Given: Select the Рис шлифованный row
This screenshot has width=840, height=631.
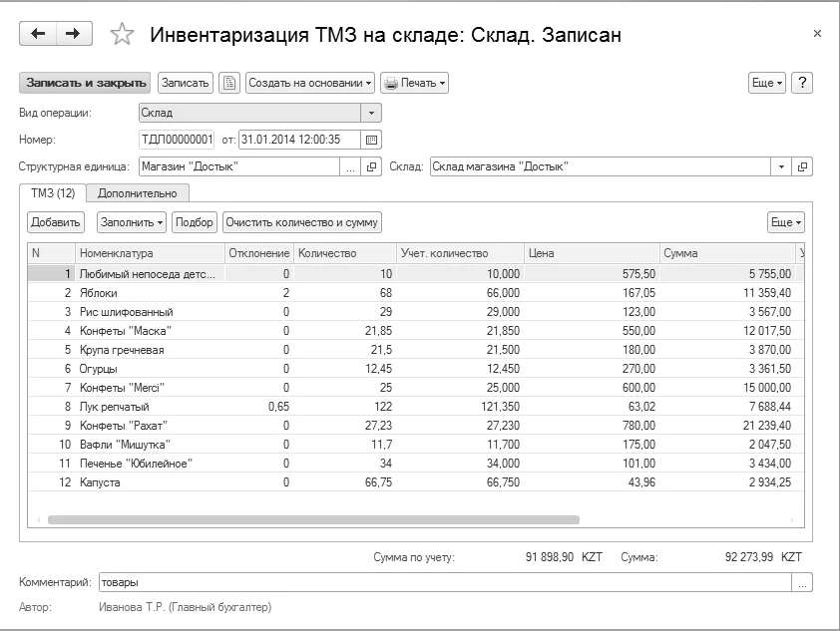Looking at the screenshot, I should 416,312.
